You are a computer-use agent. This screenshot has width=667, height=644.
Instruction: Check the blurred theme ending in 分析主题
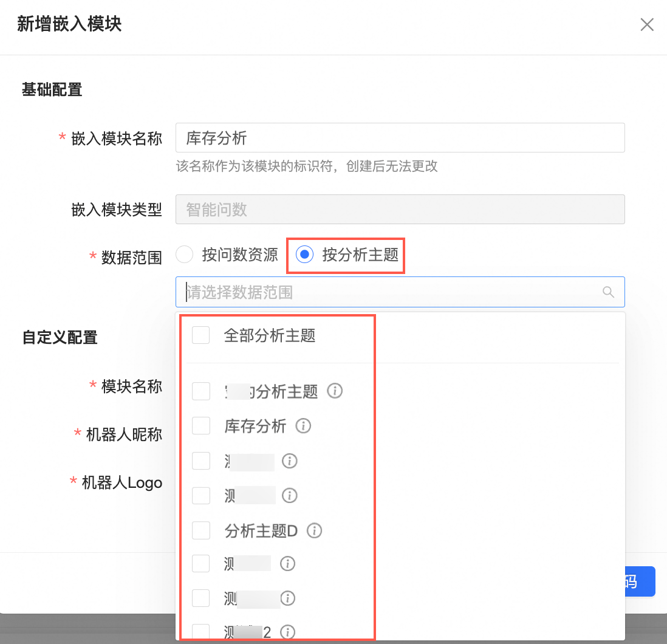click(201, 391)
